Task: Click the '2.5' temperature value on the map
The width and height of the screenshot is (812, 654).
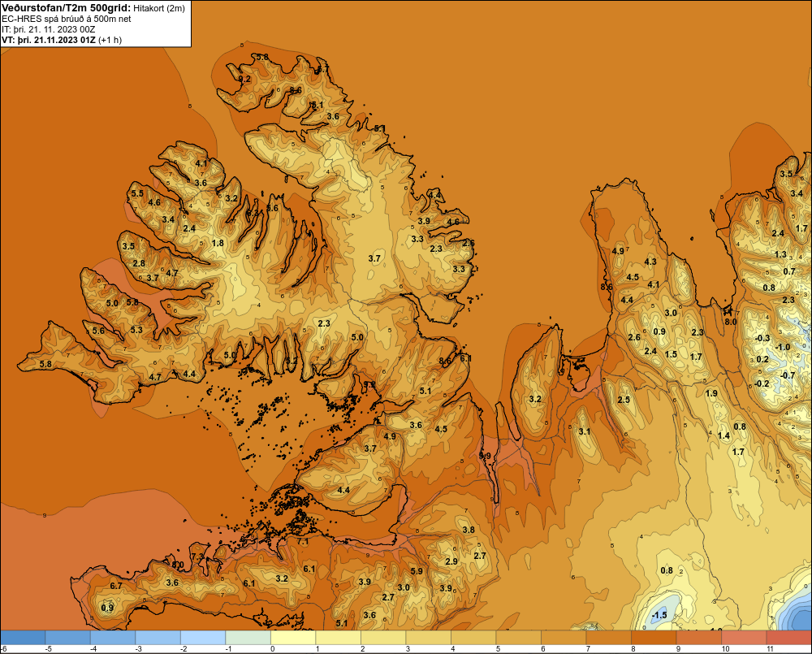Action: pos(624,400)
